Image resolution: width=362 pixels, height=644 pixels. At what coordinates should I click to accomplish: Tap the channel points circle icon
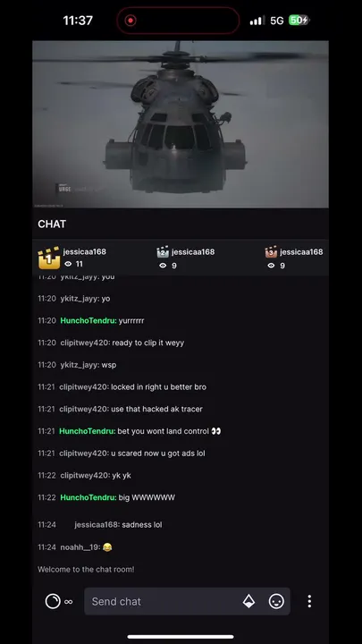(53, 601)
